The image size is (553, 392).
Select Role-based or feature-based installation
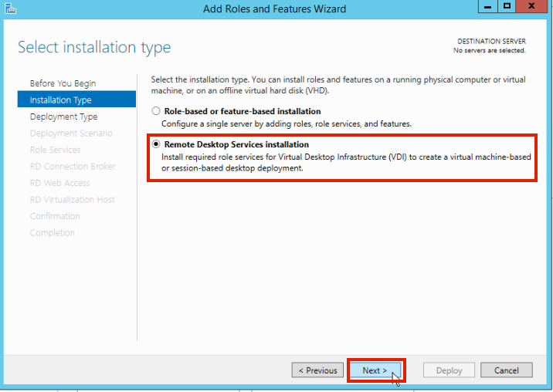tap(157, 111)
